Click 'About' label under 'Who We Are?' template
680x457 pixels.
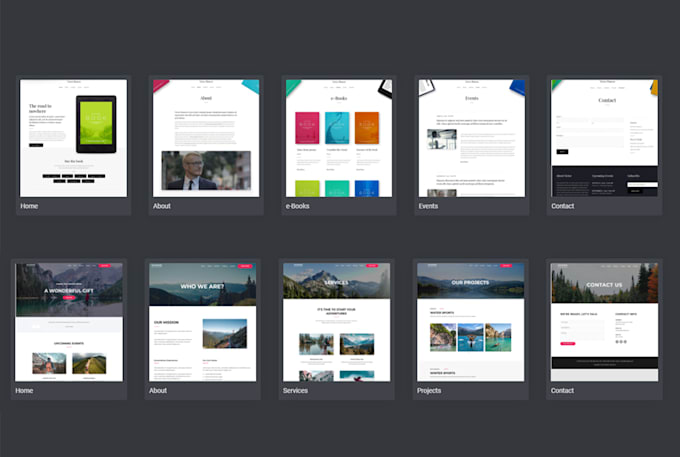(158, 391)
